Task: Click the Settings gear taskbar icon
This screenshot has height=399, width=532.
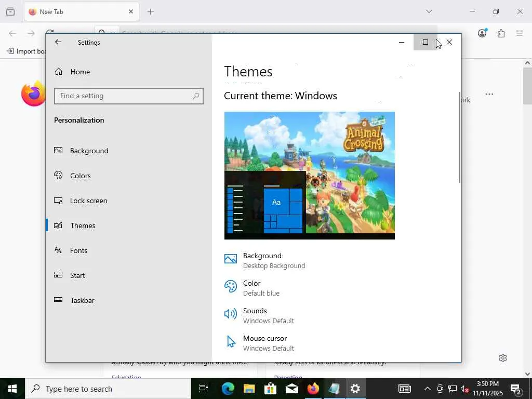Action: 355,389
